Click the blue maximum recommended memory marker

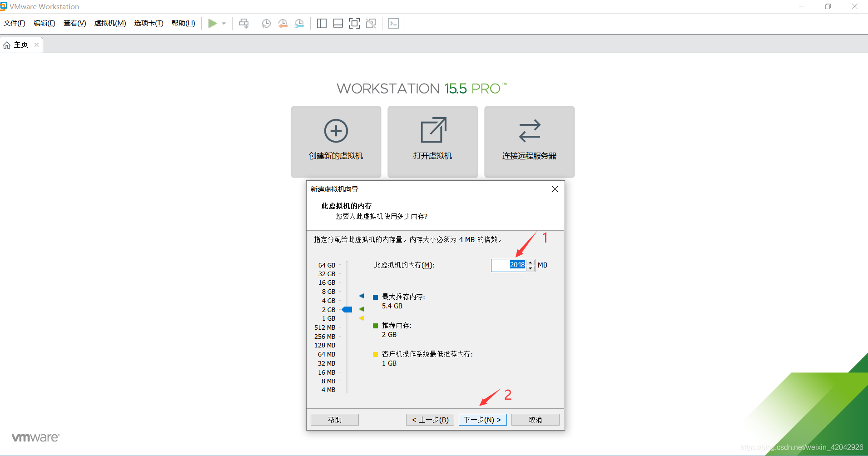[362, 296]
